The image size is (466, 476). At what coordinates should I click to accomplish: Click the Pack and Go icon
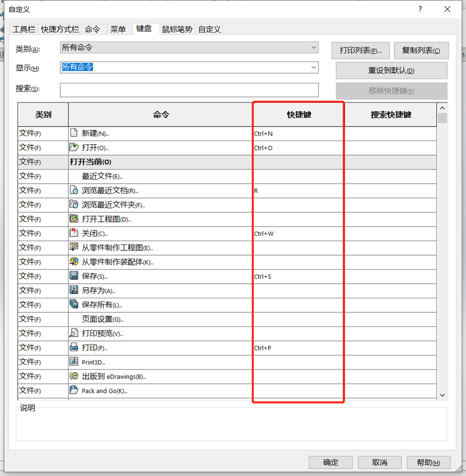pyautogui.click(x=74, y=390)
